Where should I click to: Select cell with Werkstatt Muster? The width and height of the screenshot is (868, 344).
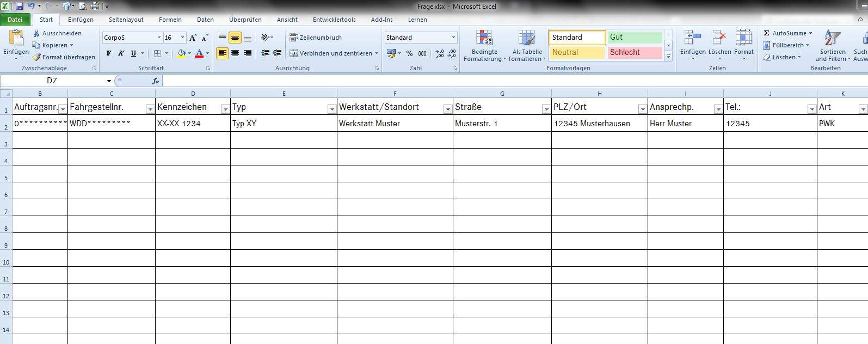(395, 124)
